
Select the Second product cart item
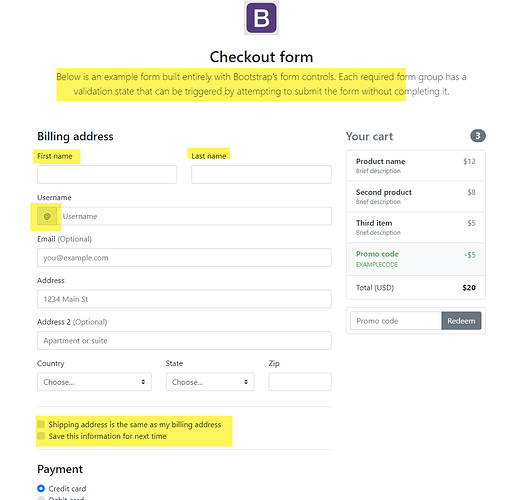(416, 197)
